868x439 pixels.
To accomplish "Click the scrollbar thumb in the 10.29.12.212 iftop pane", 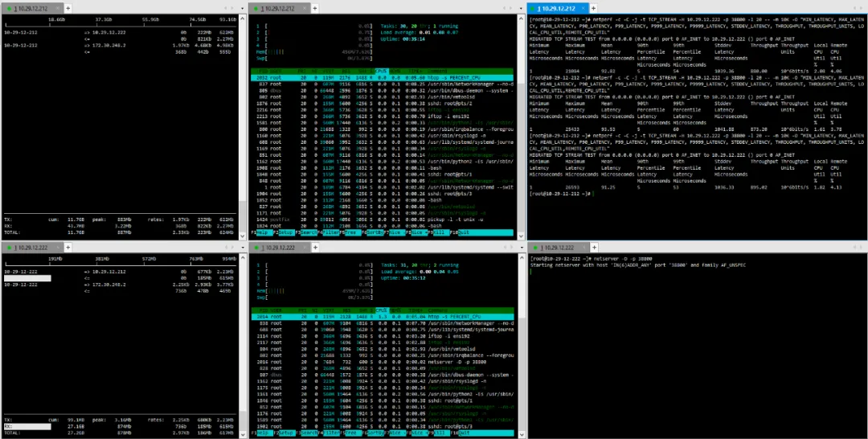I will pyautogui.click(x=242, y=217).
